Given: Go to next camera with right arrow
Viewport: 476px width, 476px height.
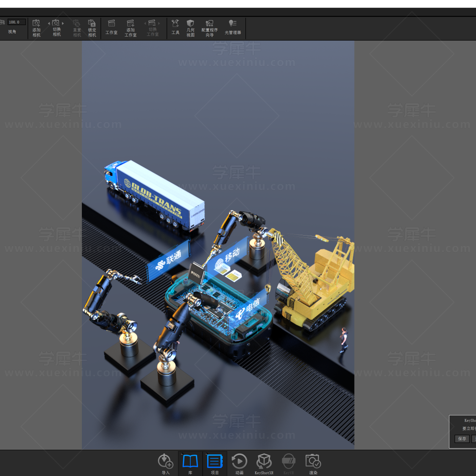Looking at the screenshot, I should (63, 23).
